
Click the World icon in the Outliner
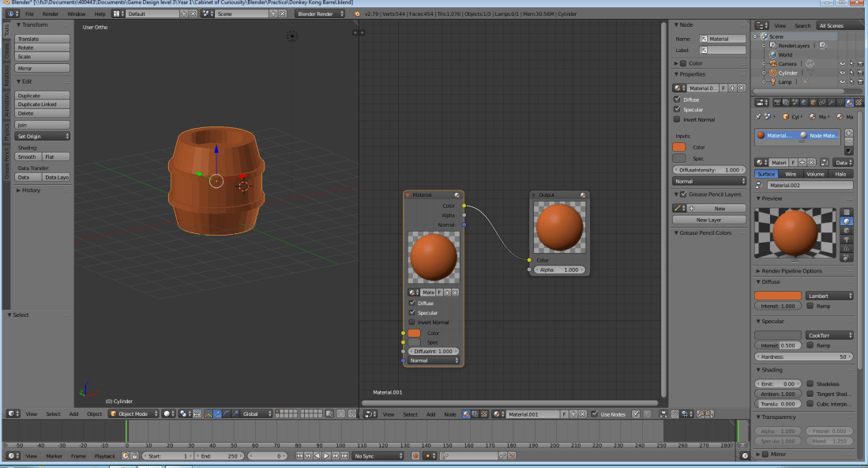(x=773, y=55)
